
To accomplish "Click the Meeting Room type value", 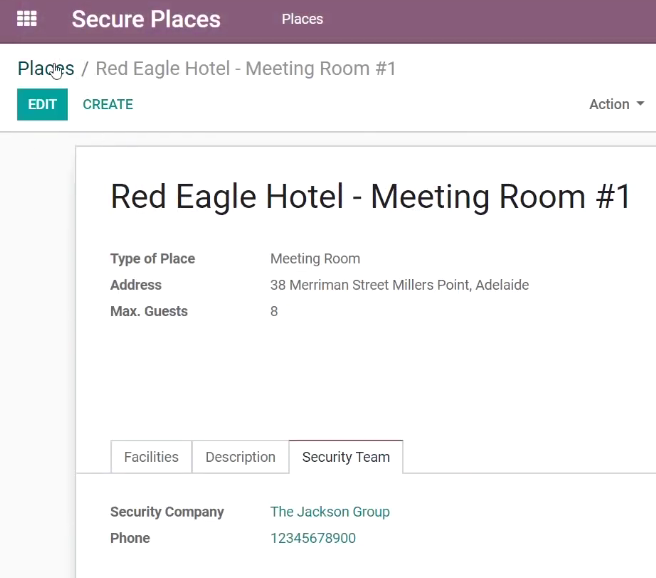I will click(x=315, y=258).
